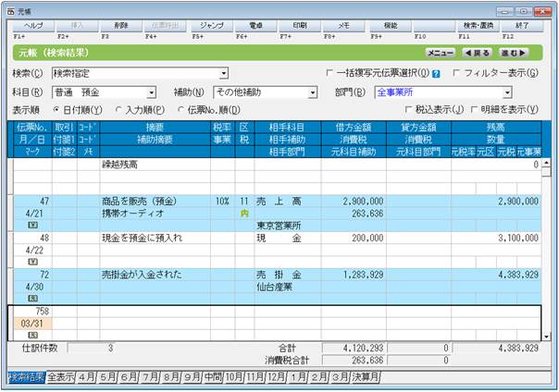The width and height of the screenshot is (559, 392).
Task: Open the 中間 tab
Action: tap(213, 377)
